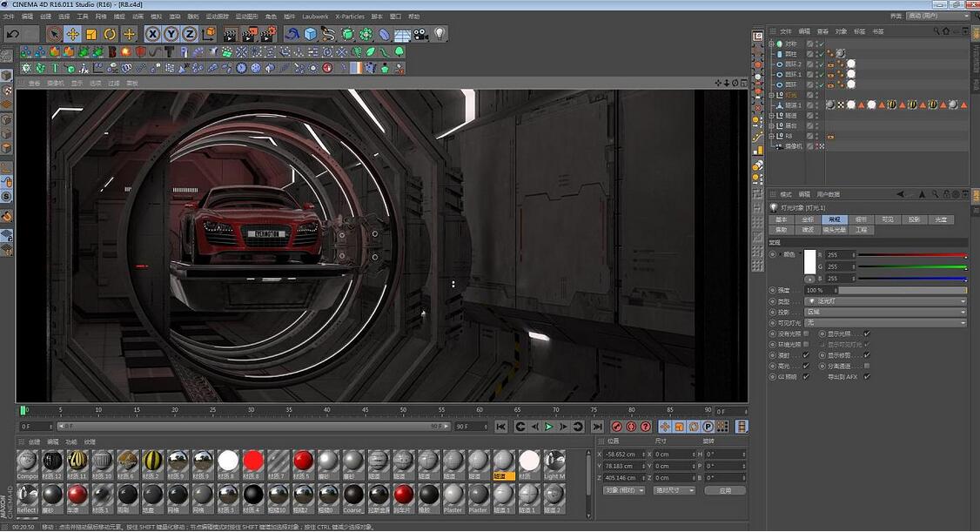The width and height of the screenshot is (980, 532).
Task: Click the Undo arrow icon
Action: tap(12, 34)
